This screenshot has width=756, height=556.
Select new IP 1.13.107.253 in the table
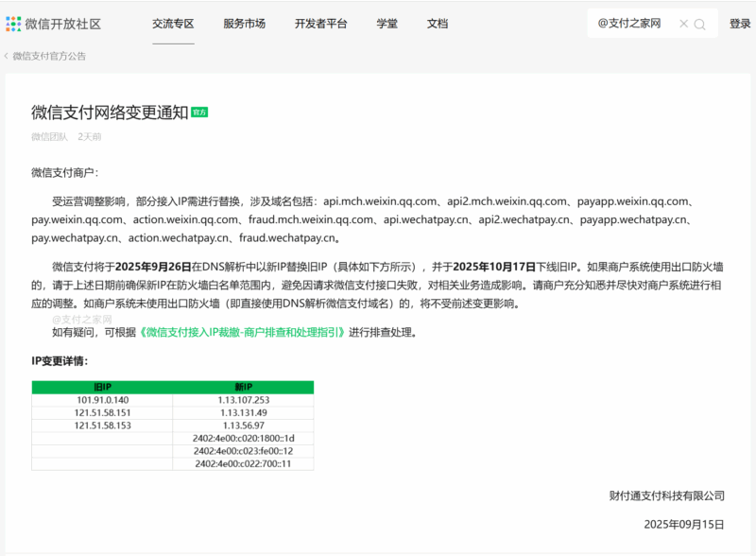(245, 400)
